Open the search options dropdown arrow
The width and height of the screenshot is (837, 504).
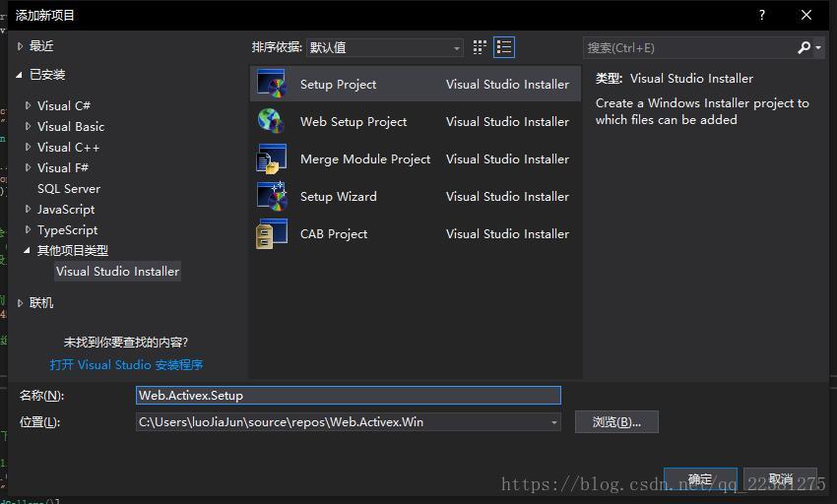pos(817,48)
